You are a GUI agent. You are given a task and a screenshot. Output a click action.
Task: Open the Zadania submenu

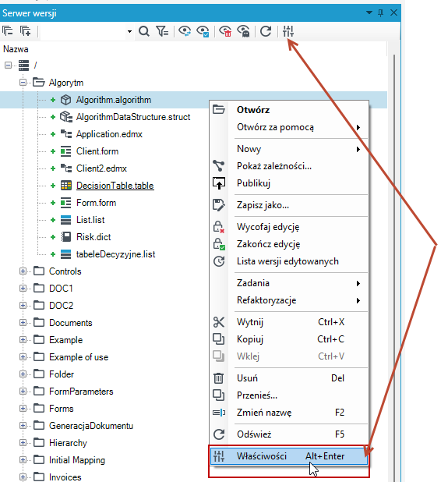tap(288, 283)
